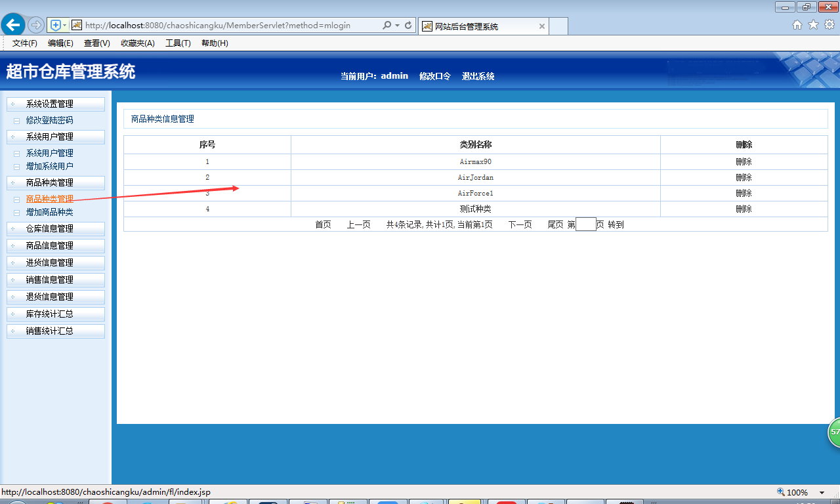Open the 查看(V) menu
840x504 pixels.
[x=96, y=43]
